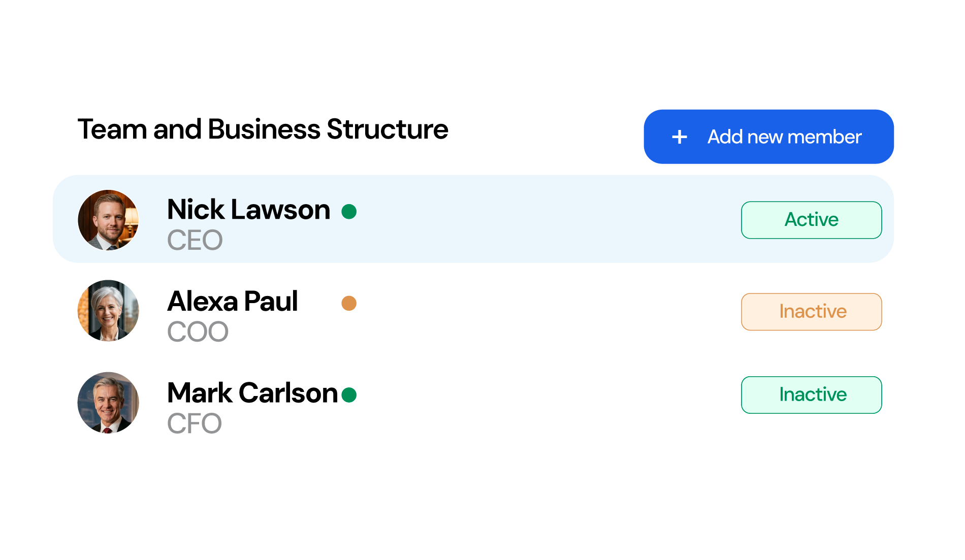Click the green dot beside Mark Carlson

click(349, 394)
